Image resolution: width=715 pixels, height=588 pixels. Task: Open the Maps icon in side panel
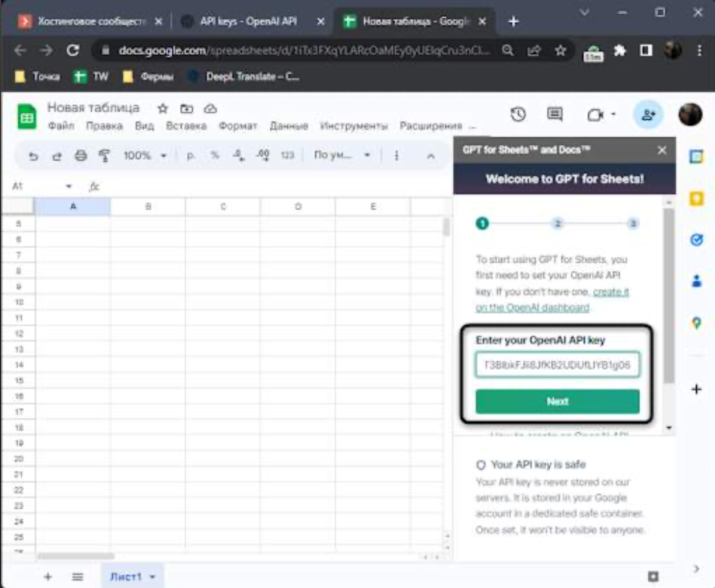tap(696, 323)
